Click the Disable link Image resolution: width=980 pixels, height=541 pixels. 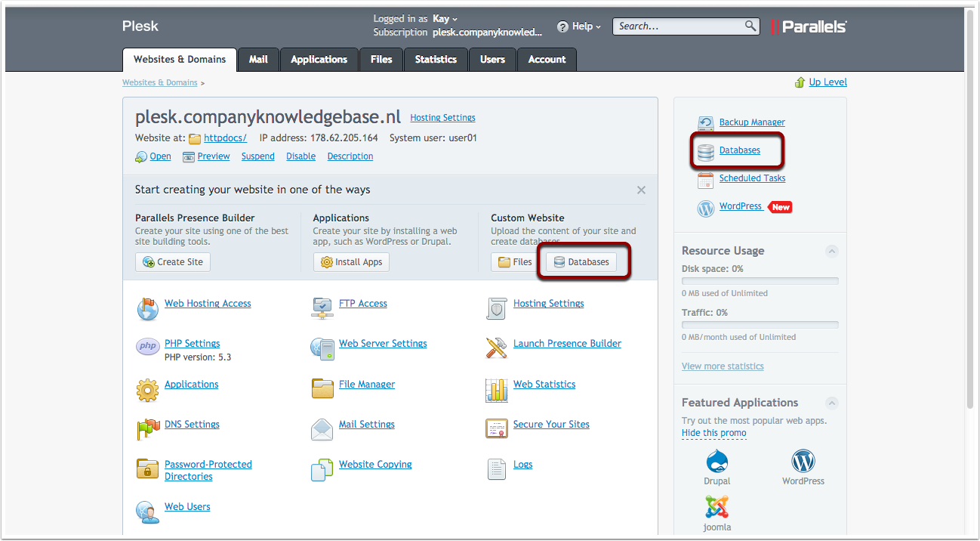pos(301,156)
